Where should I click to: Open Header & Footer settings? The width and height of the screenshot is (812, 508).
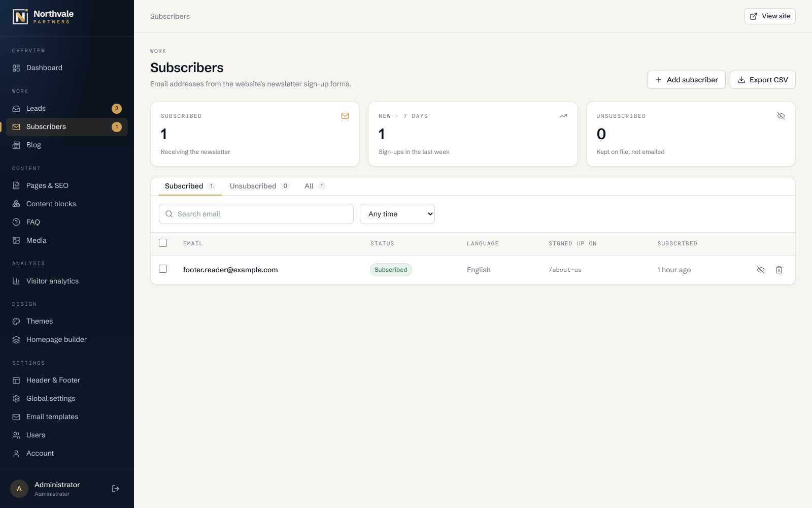67,380
